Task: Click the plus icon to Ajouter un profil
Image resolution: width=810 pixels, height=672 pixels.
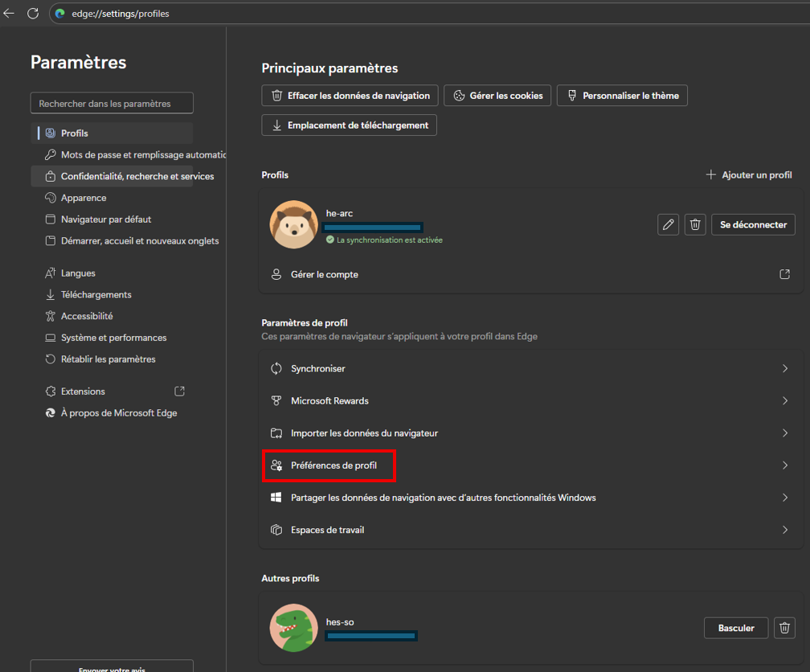Action: (x=710, y=174)
